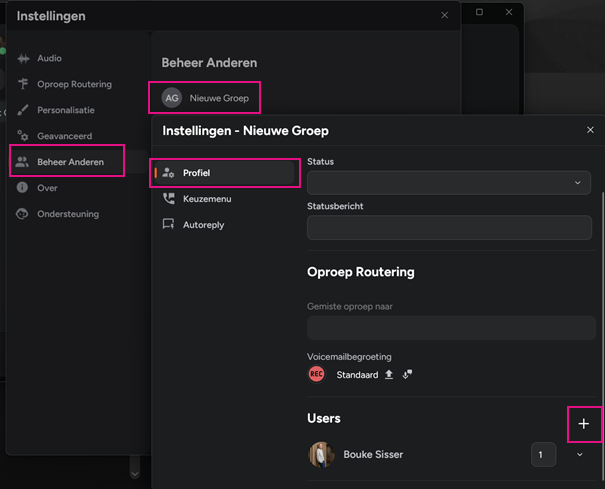Record voicemail greeting with REC button

pyautogui.click(x=316, y=374)
